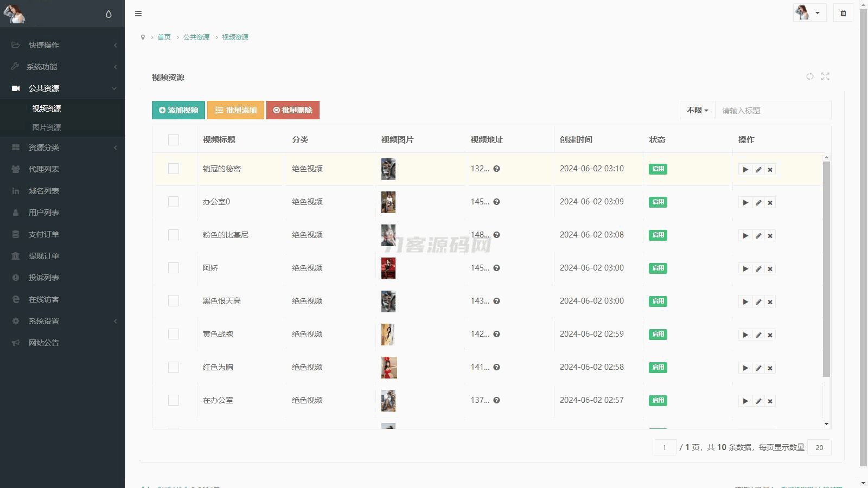868x488 pixels.
Task: Click the trash icon in the top bar
Action: 843,13
